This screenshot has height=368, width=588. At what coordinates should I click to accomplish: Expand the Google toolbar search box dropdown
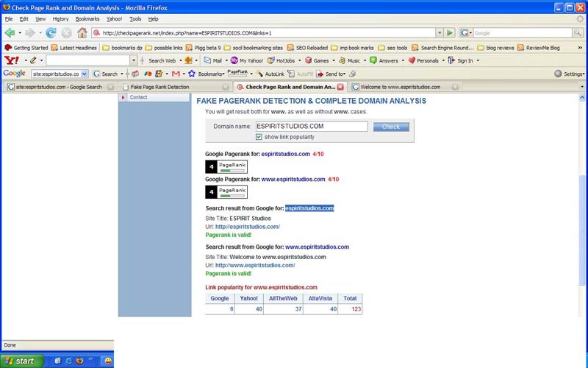[x=85, y=74]
